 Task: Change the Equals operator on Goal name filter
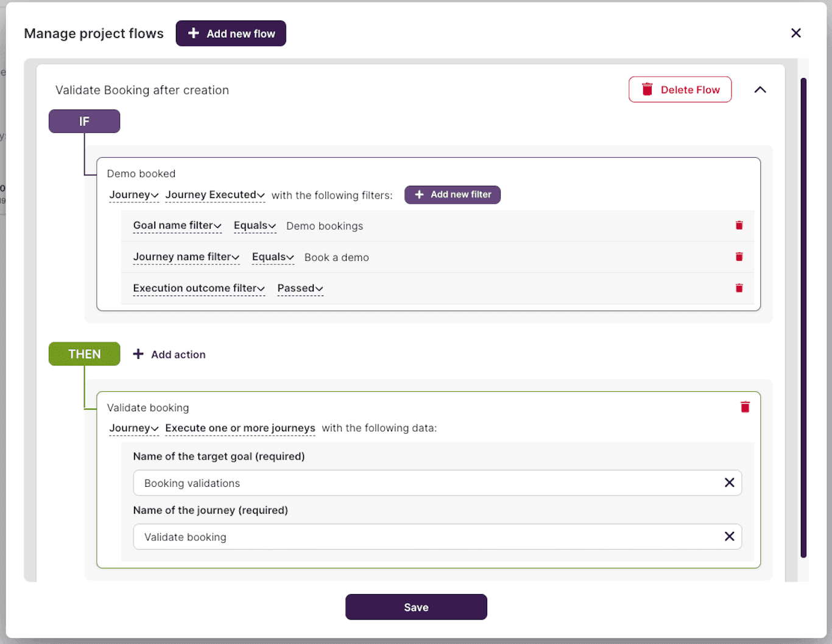[255, 225]
